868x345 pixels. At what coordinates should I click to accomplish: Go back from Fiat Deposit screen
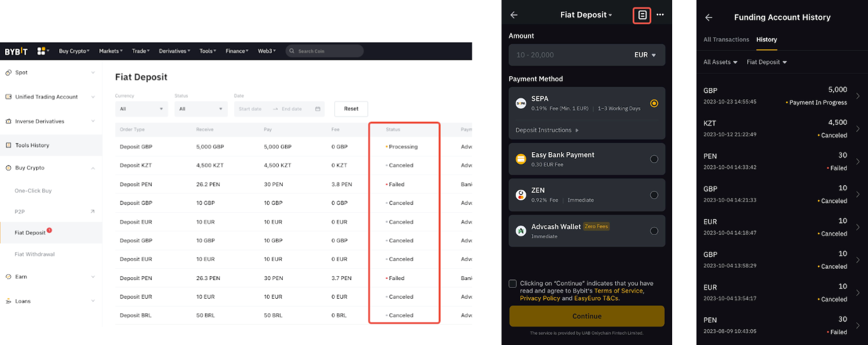pos(514,15)
